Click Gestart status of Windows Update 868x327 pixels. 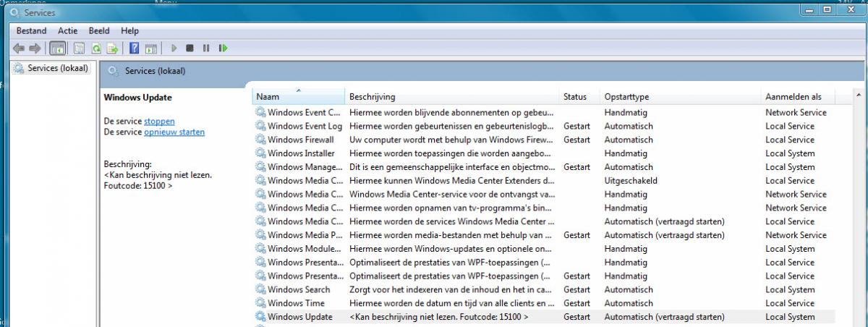point(577,317)
